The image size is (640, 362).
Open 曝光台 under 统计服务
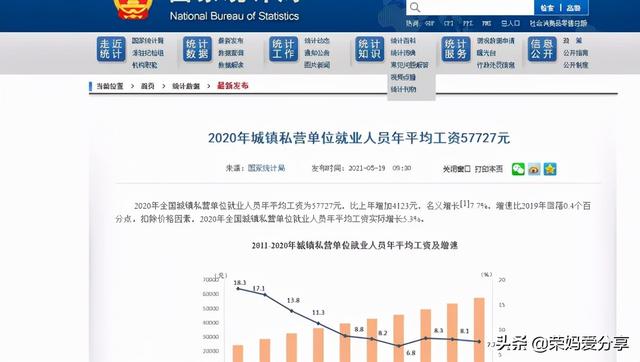(x=486, y=53)
